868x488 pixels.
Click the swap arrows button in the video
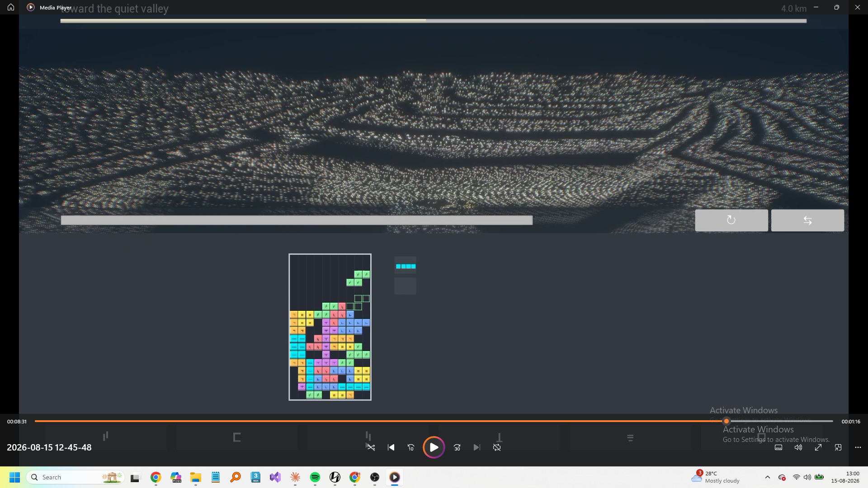pos(807,221)
